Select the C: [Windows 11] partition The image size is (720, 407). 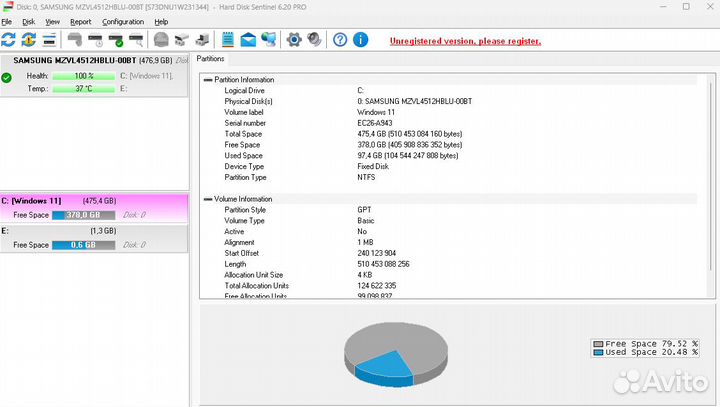[60, 200]
